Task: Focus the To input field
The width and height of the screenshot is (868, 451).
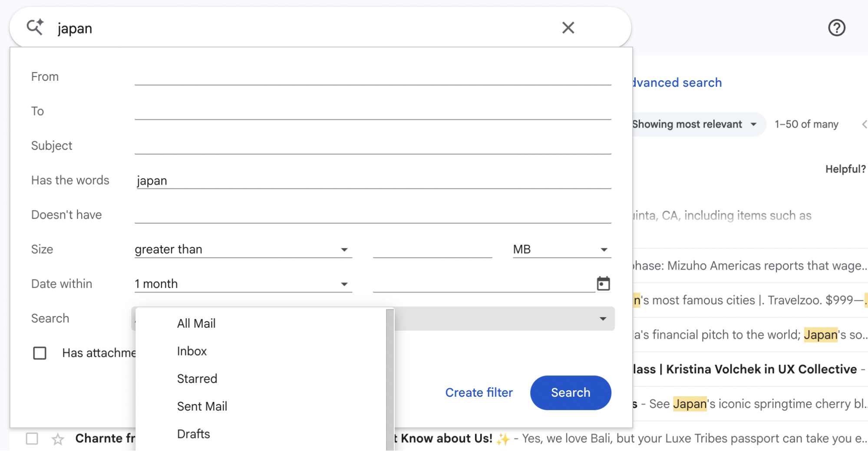Action: click(373, 111)
